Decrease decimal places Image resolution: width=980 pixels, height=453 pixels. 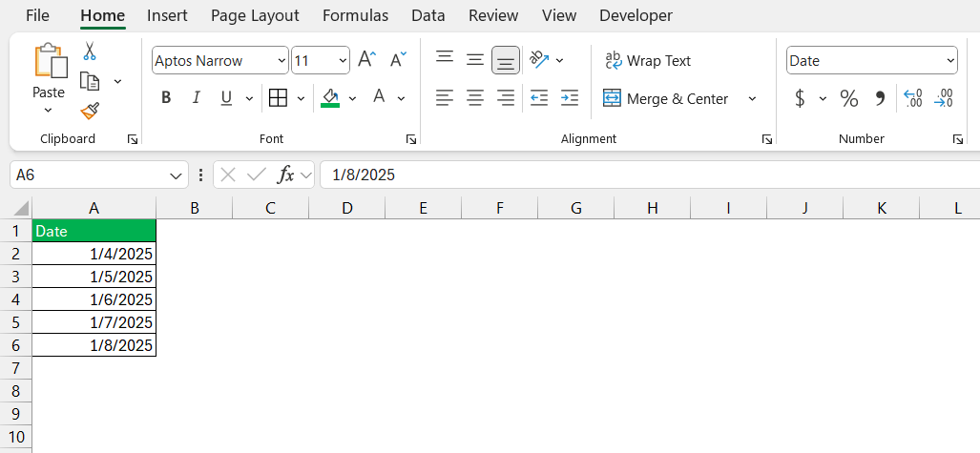coord(943,98)
